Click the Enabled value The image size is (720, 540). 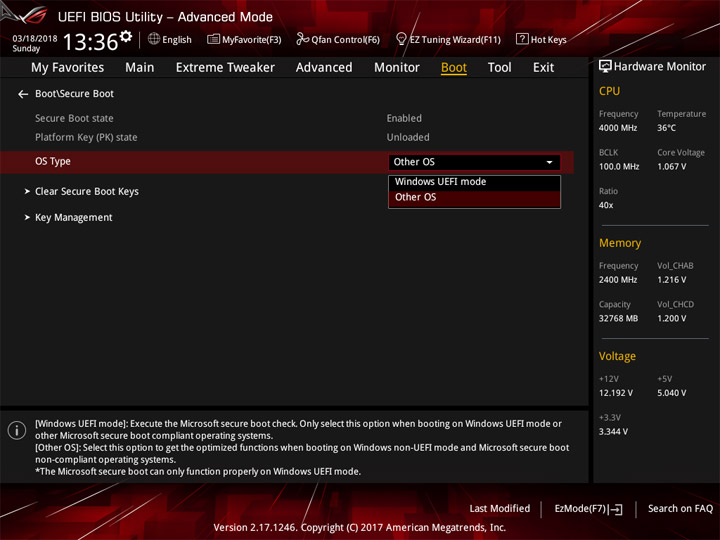[404, 118]
